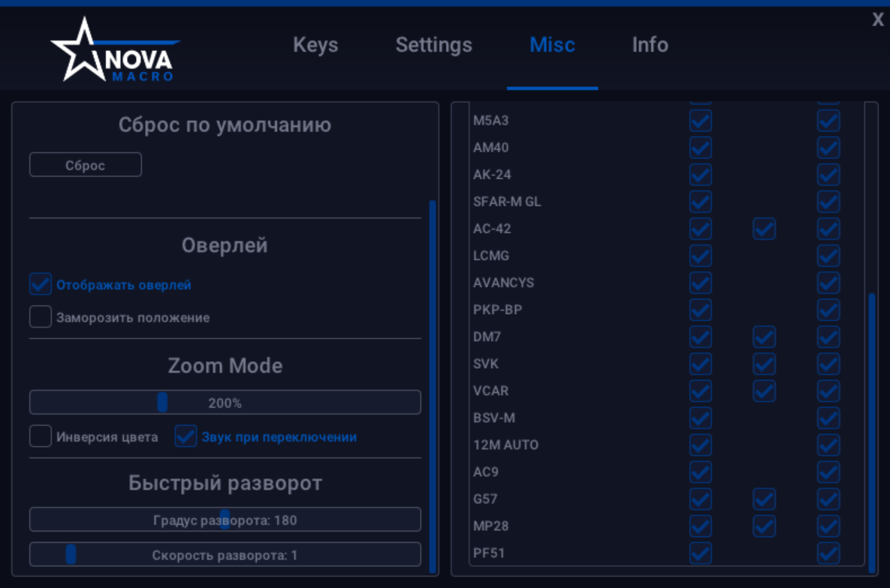Uncheck the first checkbox in AC-42 row
890x588 pixels.
pyautogui.click(x=701, y=229)
